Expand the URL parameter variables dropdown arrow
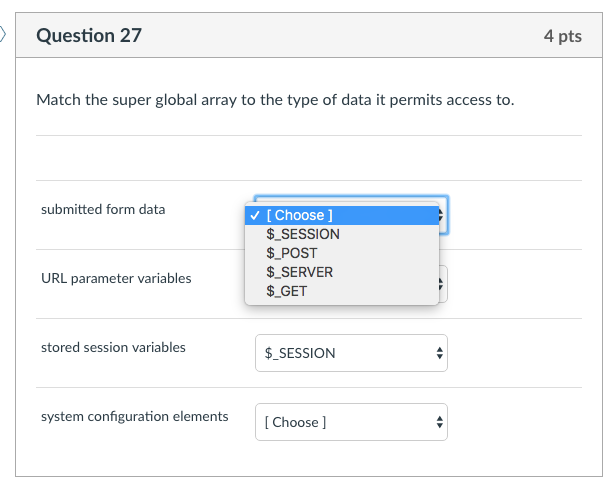This screenshot has width=616, height=497. (443, 285)
